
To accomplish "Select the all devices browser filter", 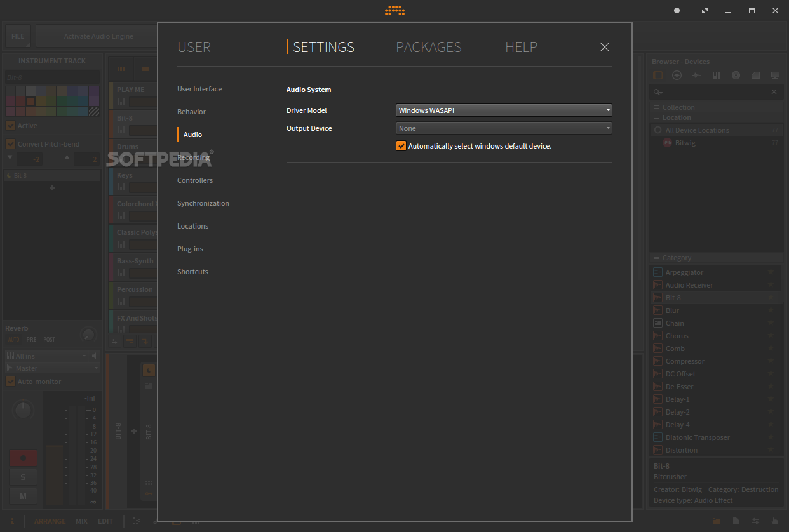I will 658,75.
